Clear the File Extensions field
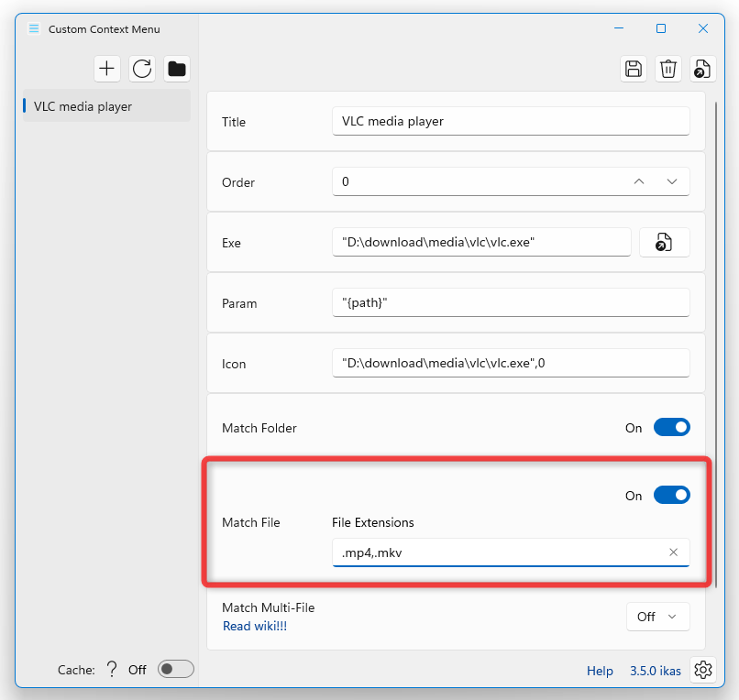739x700 pixels. pyautogui.click(x=674, y=552)
